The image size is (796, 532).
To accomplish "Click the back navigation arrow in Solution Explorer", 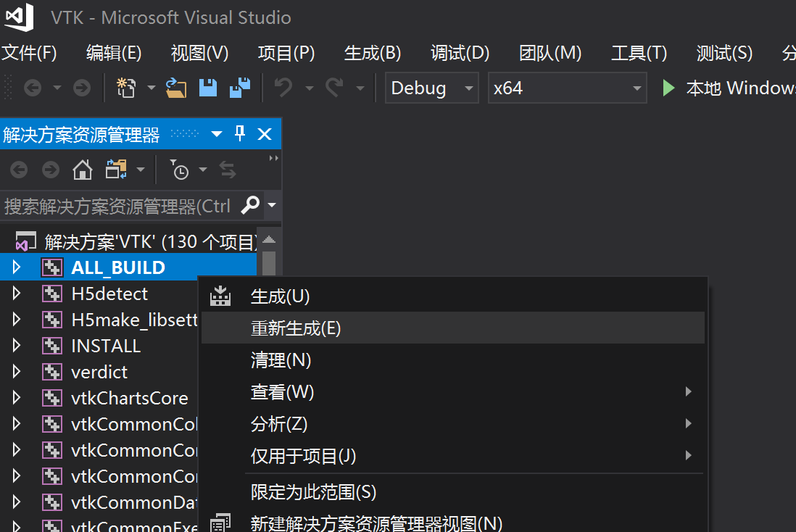I will click(19, 169).
